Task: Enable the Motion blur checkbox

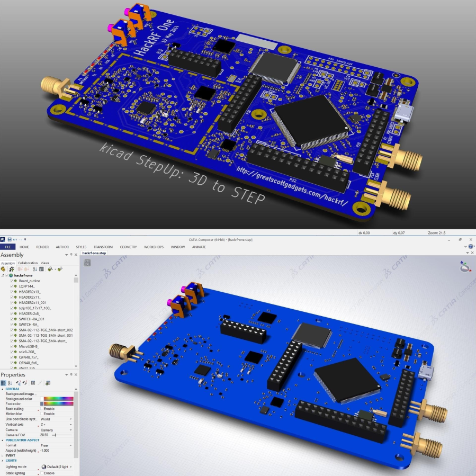Action: [42, 414]
